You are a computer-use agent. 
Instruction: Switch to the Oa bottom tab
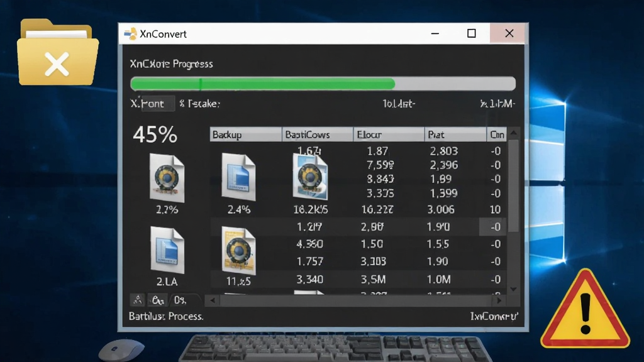158,300
